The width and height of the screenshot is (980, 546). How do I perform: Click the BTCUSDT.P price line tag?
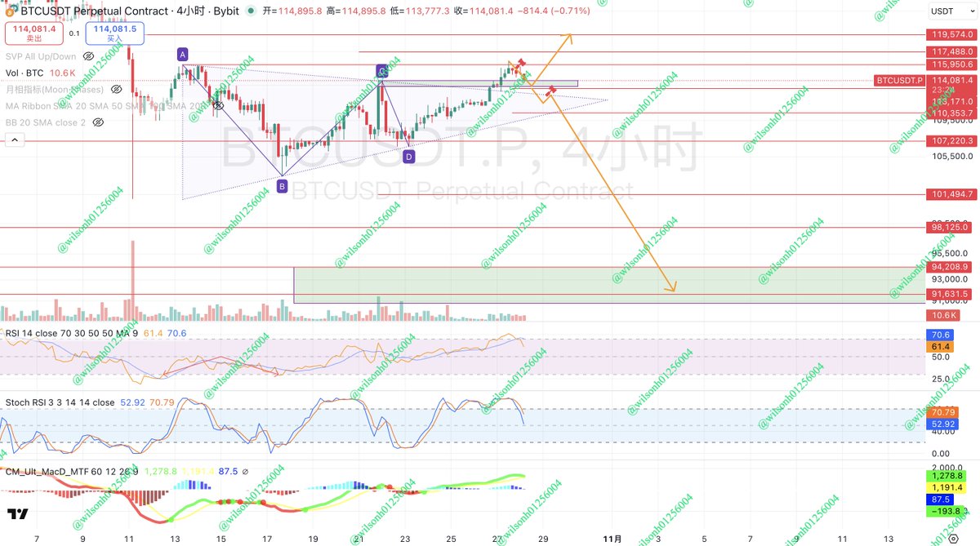898,80
